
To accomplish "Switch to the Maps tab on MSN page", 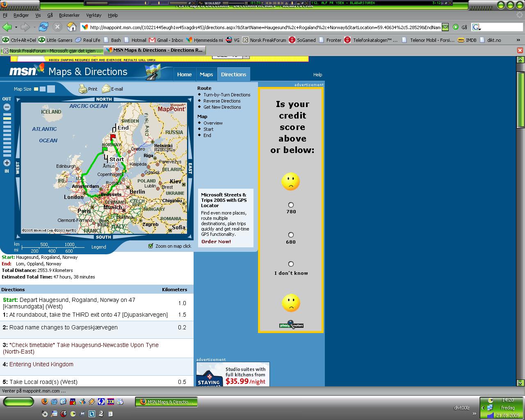I will point(206,74).
